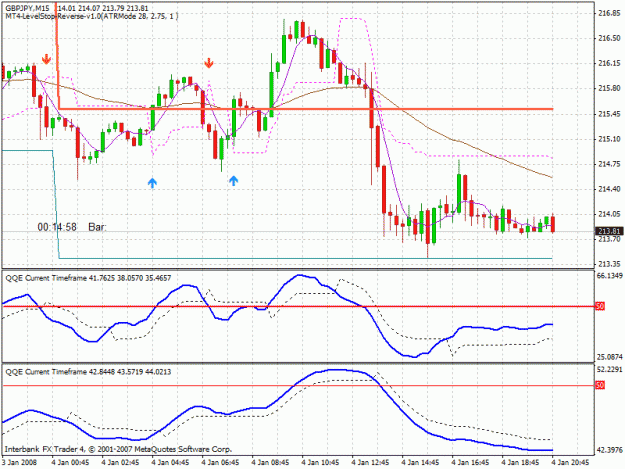The height and width of the screenshot is (469, 625).
Task: Click the 214.40 price axis value
Action: pyautogui.click(x=609, y=189)
